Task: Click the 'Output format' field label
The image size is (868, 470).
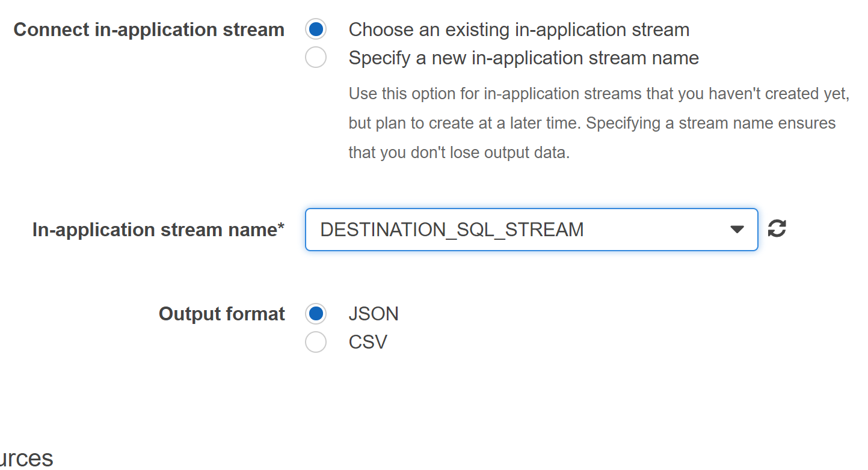Action: coord(222,314)
